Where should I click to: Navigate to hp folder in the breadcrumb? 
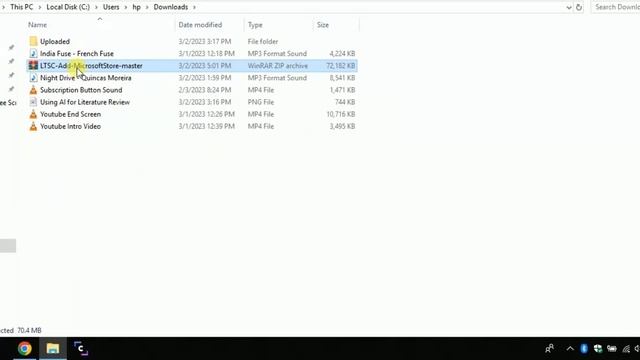[136, 7]
